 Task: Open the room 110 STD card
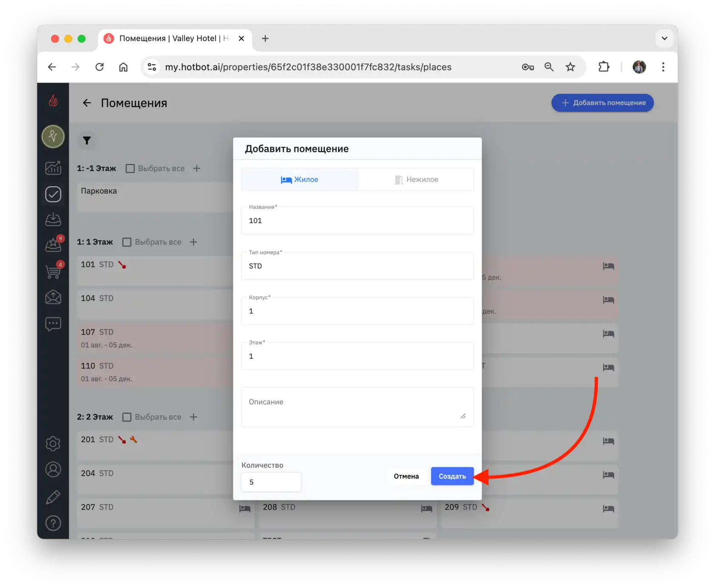155,372
